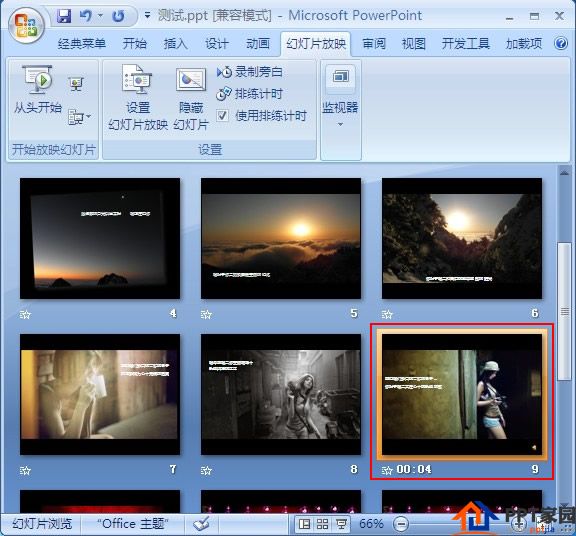
Task: Click 录制旁白 record narration
Action: coord(250,72)
